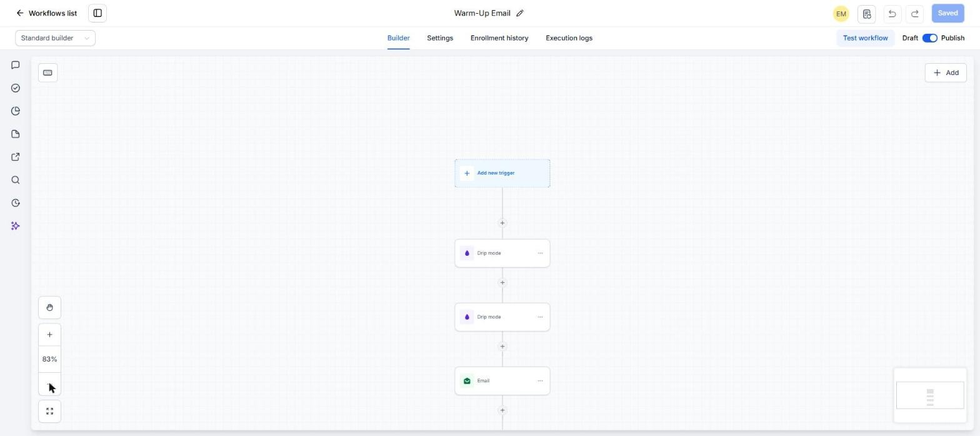This screenshot has height=436, width=980.
Task: Click the canvas minimap thumbnail
Action: point(930,395)
